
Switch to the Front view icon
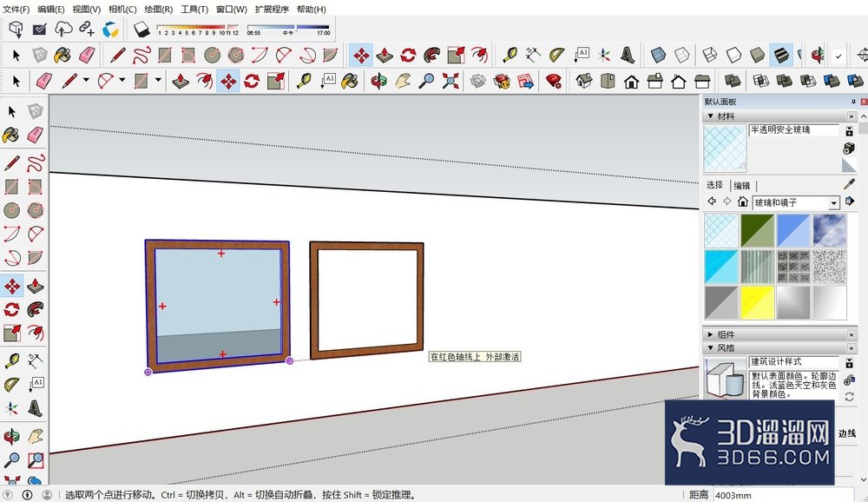click(x=631, y=82)
